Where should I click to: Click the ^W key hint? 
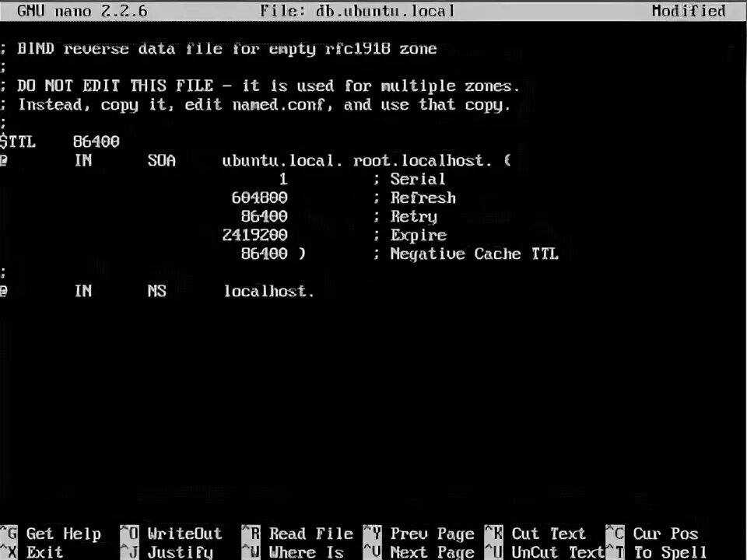point(251,552)
